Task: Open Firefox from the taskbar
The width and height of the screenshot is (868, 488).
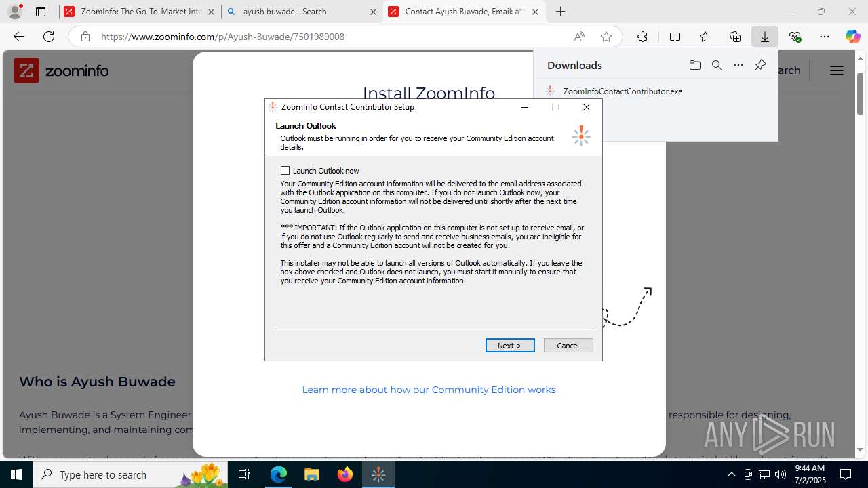Action: pos(345,474)
